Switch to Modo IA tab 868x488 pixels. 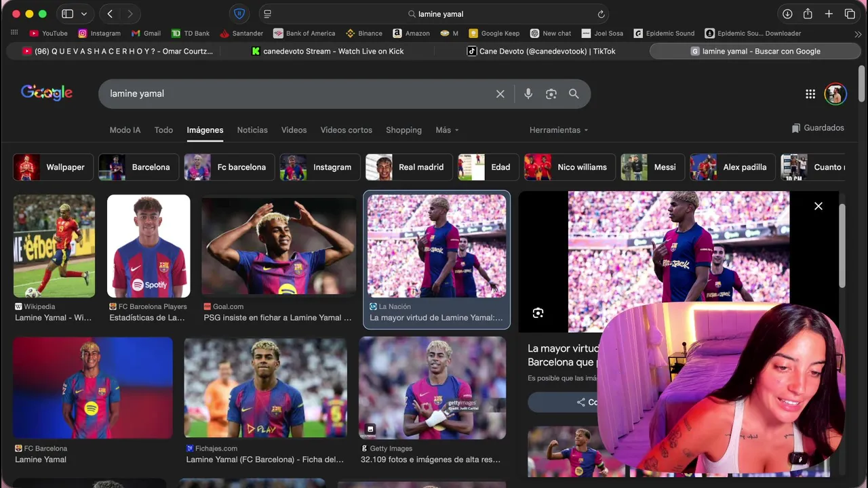[125, 130]
